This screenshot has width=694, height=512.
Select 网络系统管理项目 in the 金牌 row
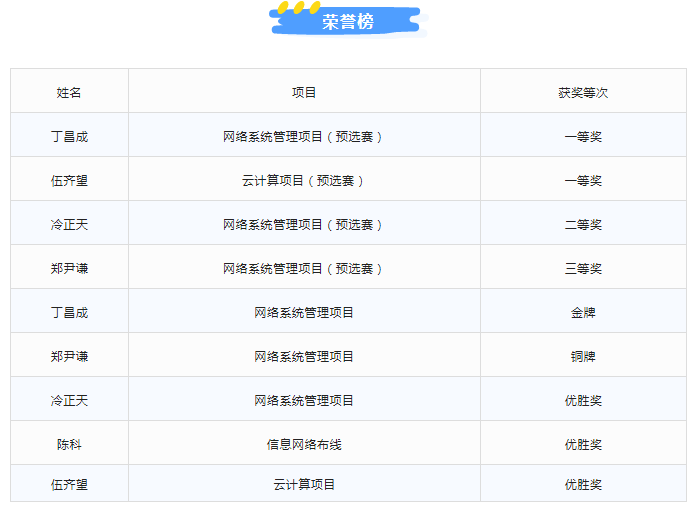click(304, 312)
